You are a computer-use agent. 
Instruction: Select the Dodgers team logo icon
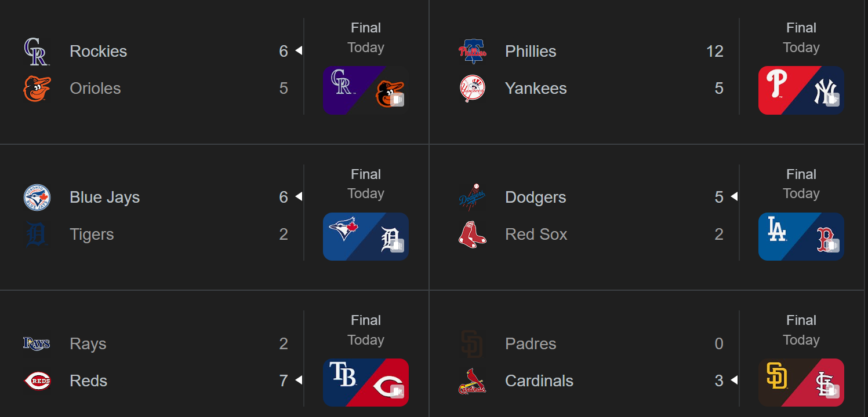tap(472, 197)
